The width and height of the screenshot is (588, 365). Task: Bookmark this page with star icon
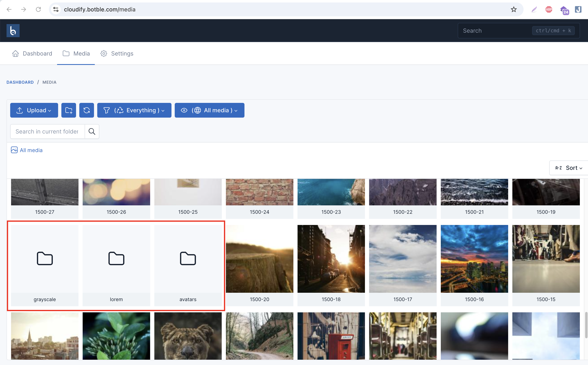[514, 9]
